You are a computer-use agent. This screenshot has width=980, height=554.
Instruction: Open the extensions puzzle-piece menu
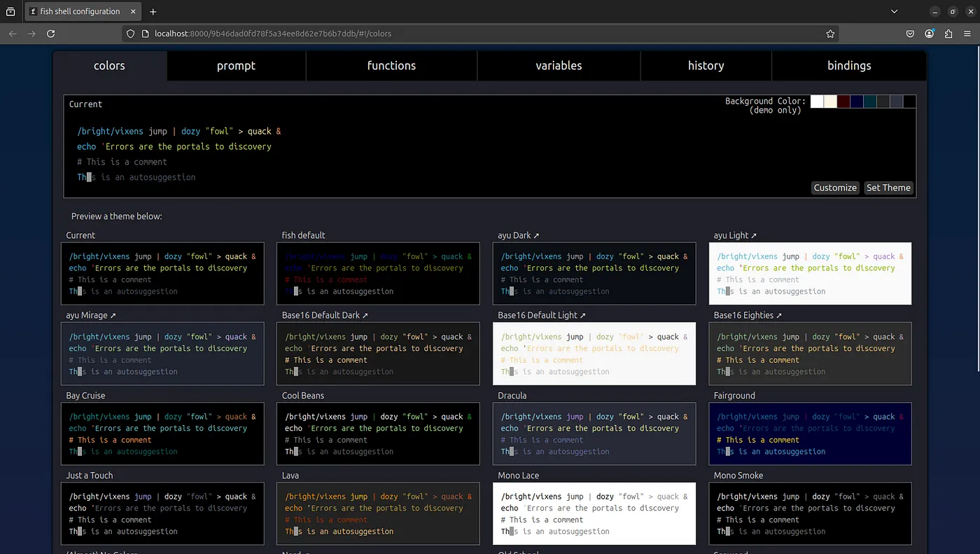click(x=948, y=34)
